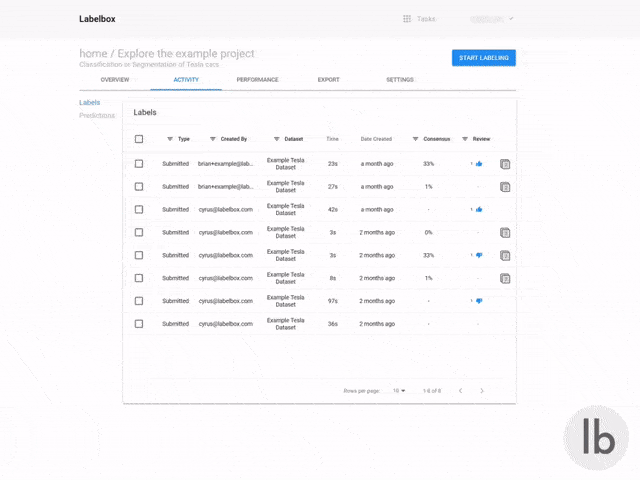Image resolution: width=640 pixels, height=480 pixels.
Task: Click thumbs-down review icon in the 97s row
Action: 479,301
